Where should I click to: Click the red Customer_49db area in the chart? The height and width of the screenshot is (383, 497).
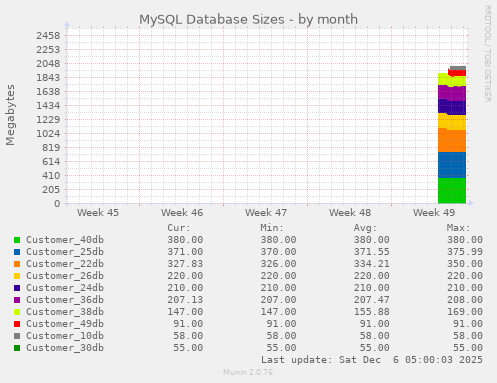click(457, 73)
